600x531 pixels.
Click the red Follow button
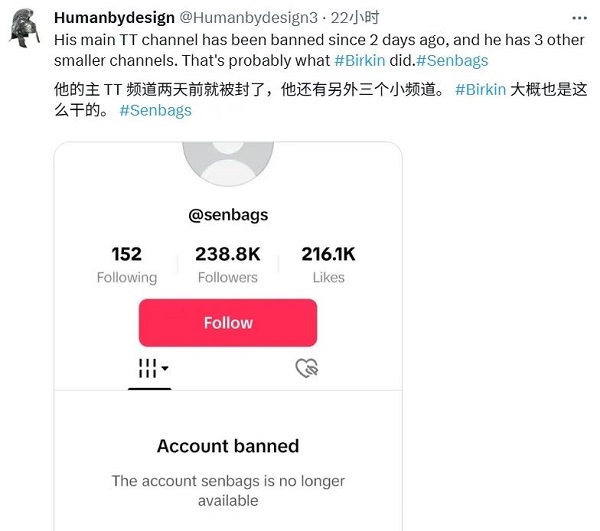[228, 323]
